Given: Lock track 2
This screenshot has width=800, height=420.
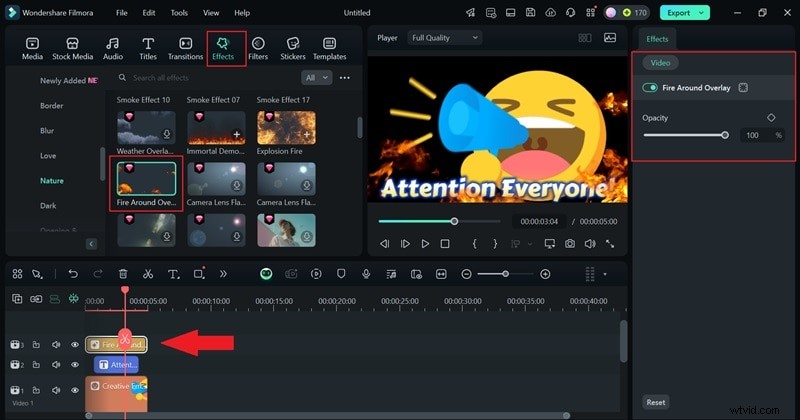Looking at the screenshot, I should (36, 365).
